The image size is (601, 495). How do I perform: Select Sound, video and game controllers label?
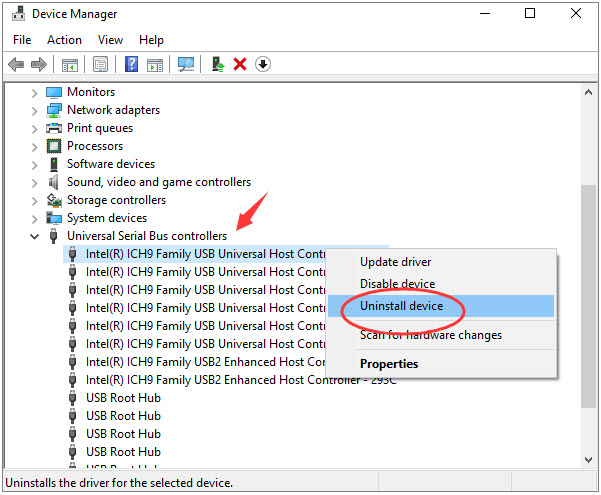click(x=159, y=182)
